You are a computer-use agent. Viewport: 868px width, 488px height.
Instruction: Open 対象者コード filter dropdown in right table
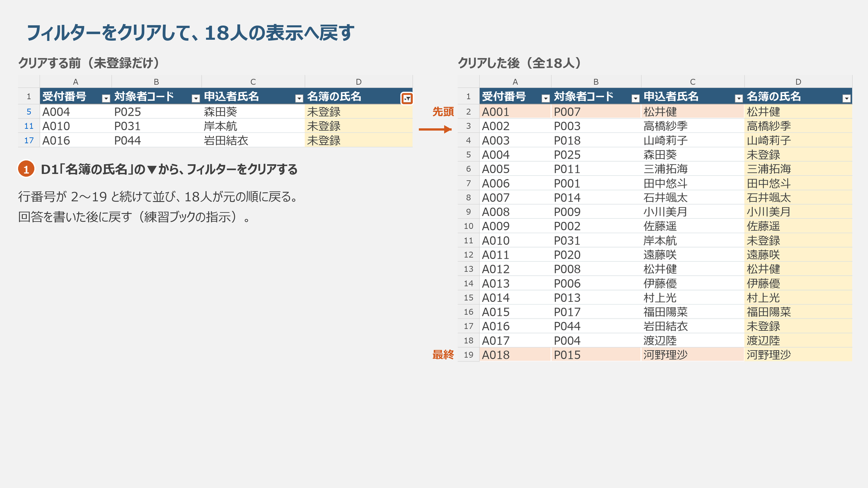[635, 99]
